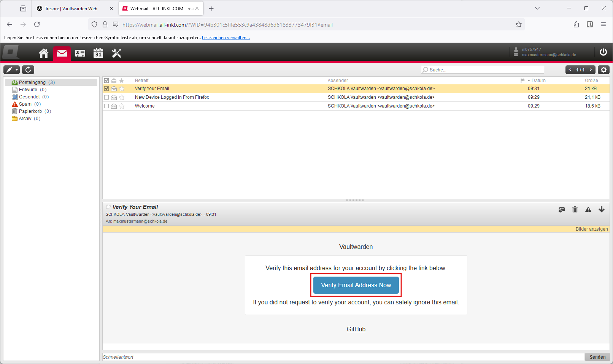Image resolution: width=613 pixels, height=364 pixels.
Task: Switch to Tresore Vaultwarden Web tab
Action: [x=71, y=8]
